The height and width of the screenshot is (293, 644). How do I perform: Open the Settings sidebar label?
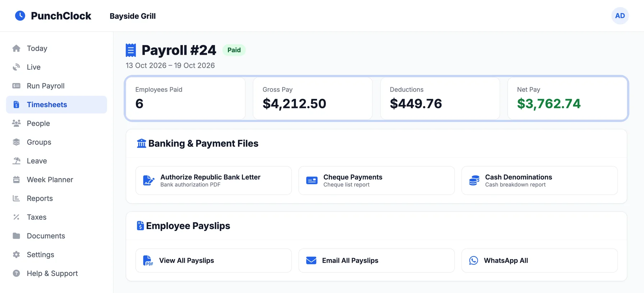(x=40, y=255)
